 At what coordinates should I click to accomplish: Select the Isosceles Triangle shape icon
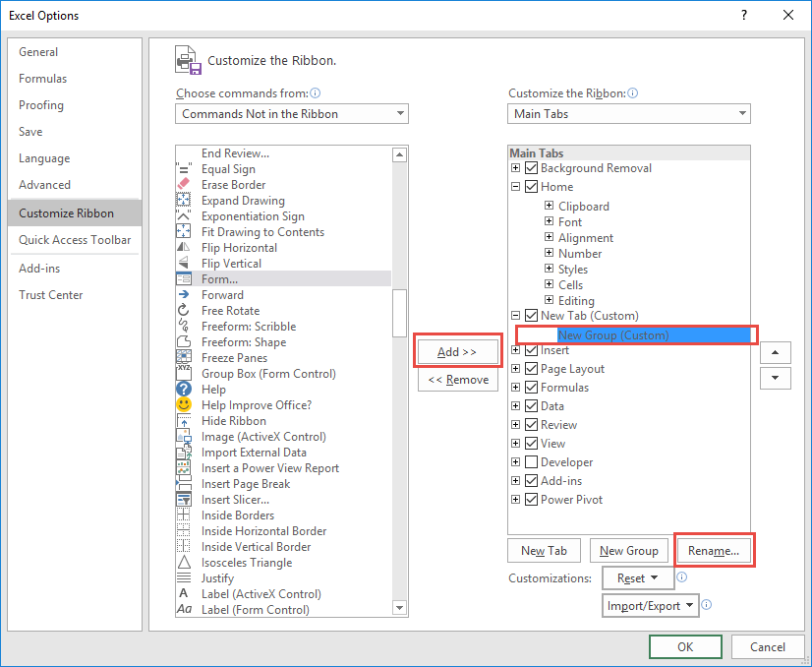pos(183,562)
